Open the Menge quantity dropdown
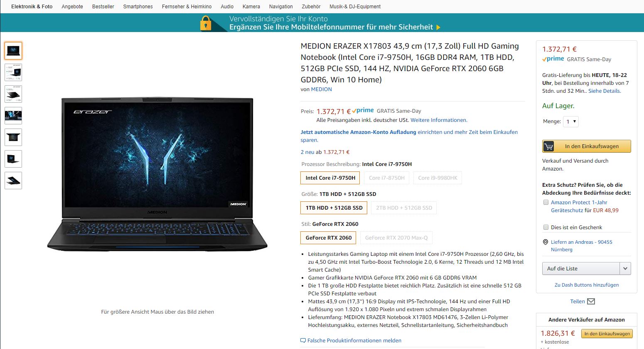Viewport: 644px width, 349px height. pos(571,121)
